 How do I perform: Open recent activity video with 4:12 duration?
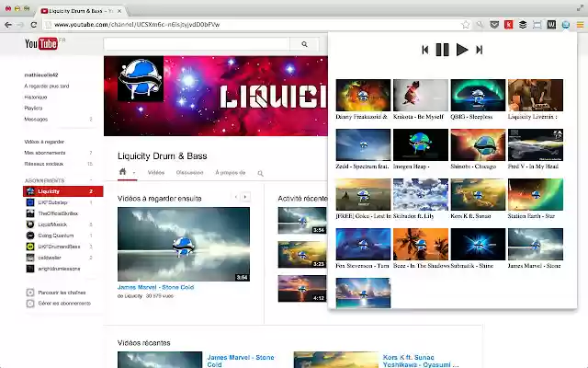pyautogui.click(x=302, y=288)
